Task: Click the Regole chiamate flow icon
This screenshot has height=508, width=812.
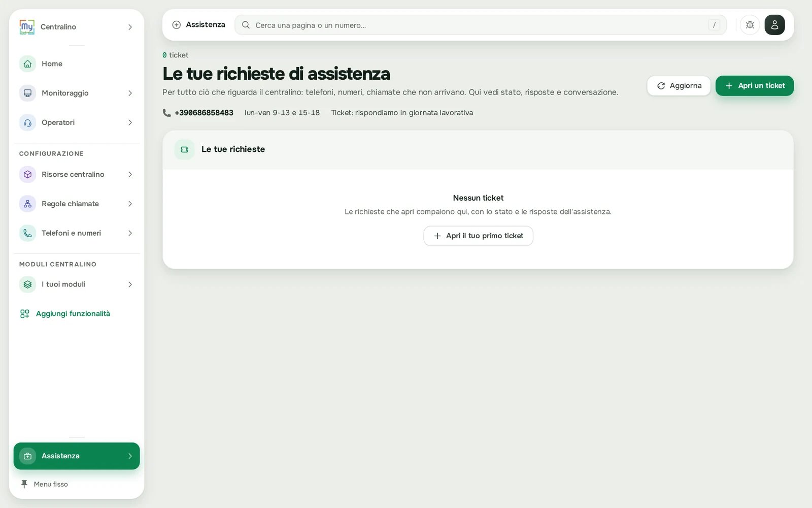Action: coord(27,204)
